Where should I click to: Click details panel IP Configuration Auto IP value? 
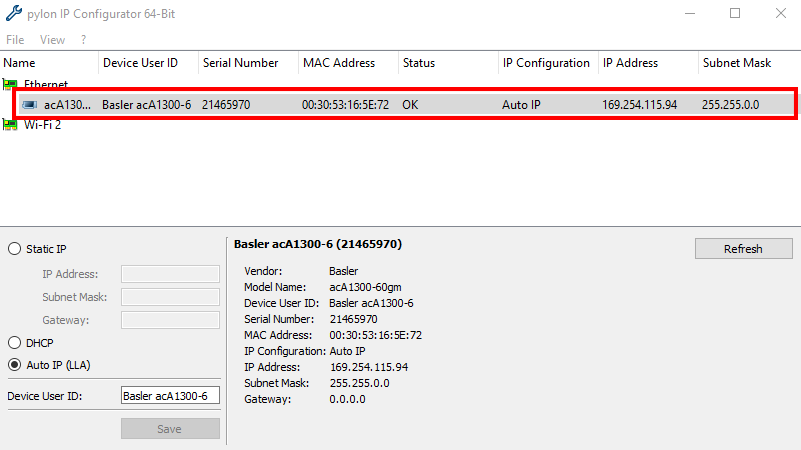coord(347,351)
